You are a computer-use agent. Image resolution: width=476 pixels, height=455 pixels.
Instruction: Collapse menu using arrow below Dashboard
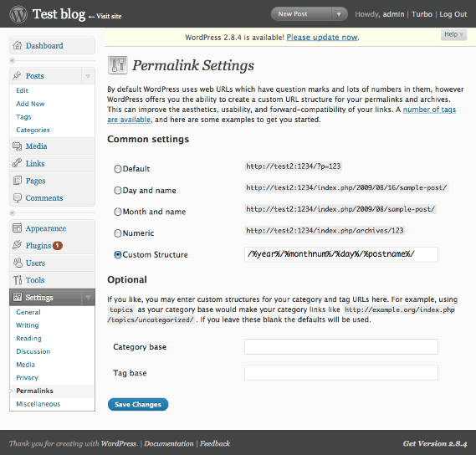tap(13, 61)
